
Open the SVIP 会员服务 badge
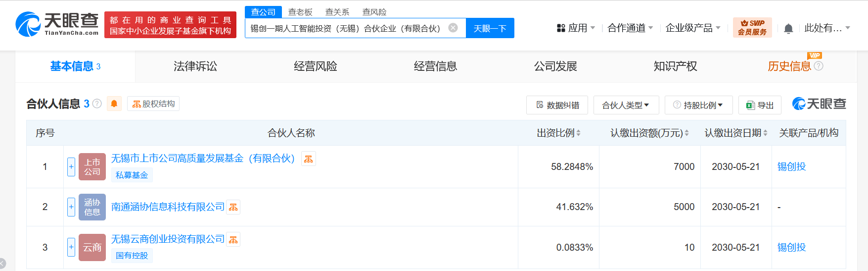pyautogui.click(x=752, y=27)
